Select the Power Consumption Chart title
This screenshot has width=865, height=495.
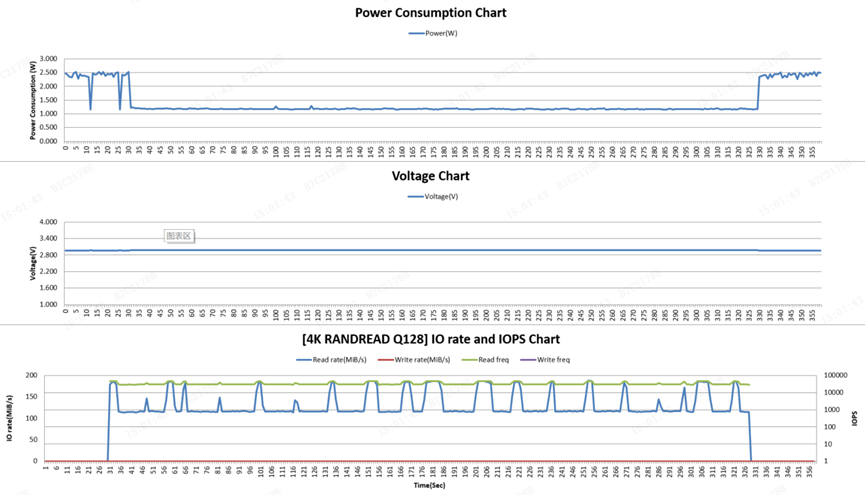click(x=430, y=13)
